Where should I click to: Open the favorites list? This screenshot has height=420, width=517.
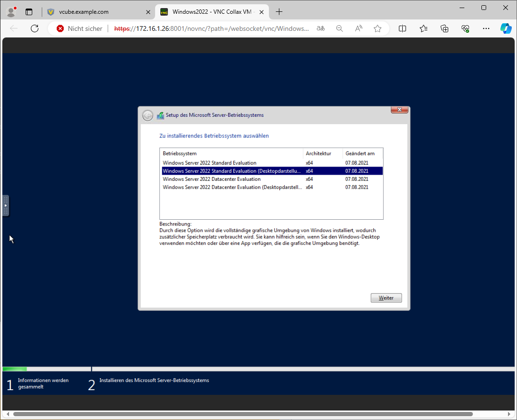click(424, 28)
